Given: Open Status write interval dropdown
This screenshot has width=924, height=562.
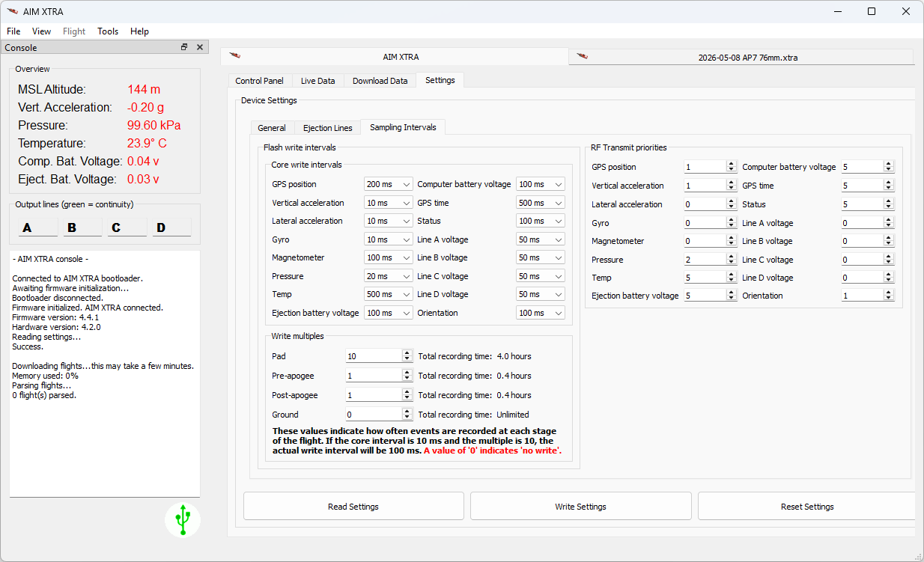Looking at the screenshot, I should click(x=540, y=221).
